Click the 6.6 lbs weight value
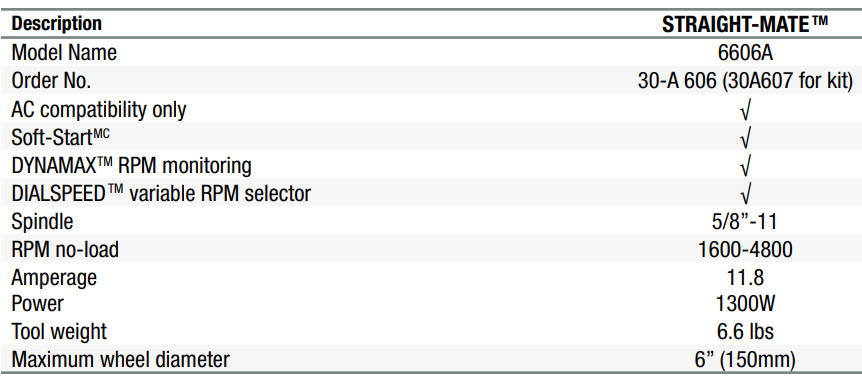Screen dimensions: 862x378 click(745, 331)
